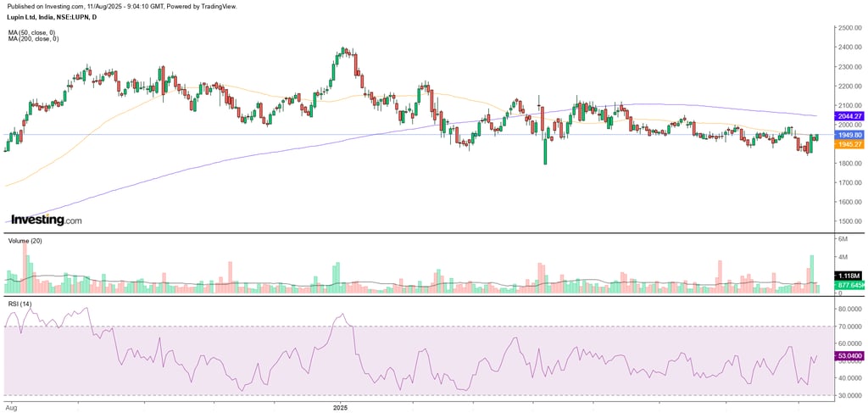Click the 2025 label on the time axis

[x=340, y=406]
